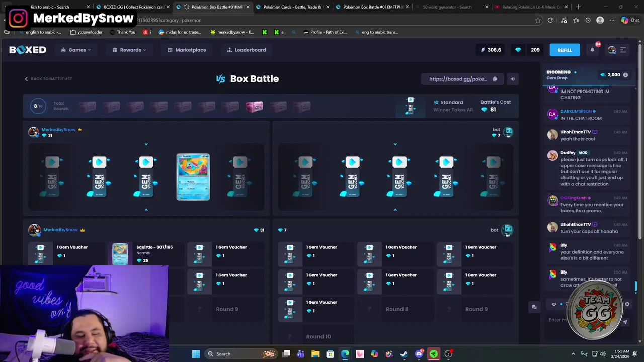
Task: Favorite this page with star icon
Action: click(x=538, y=20)
